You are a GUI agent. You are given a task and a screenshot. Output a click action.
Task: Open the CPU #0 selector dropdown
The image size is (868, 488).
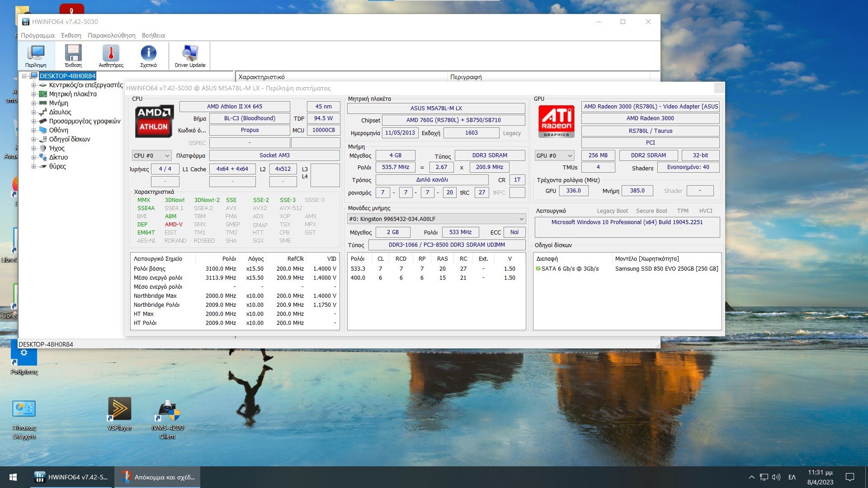[x=151, y=155]
